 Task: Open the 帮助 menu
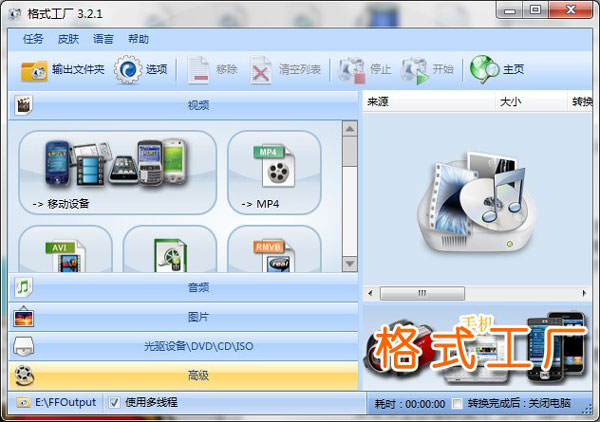click(x=138, y=39)
